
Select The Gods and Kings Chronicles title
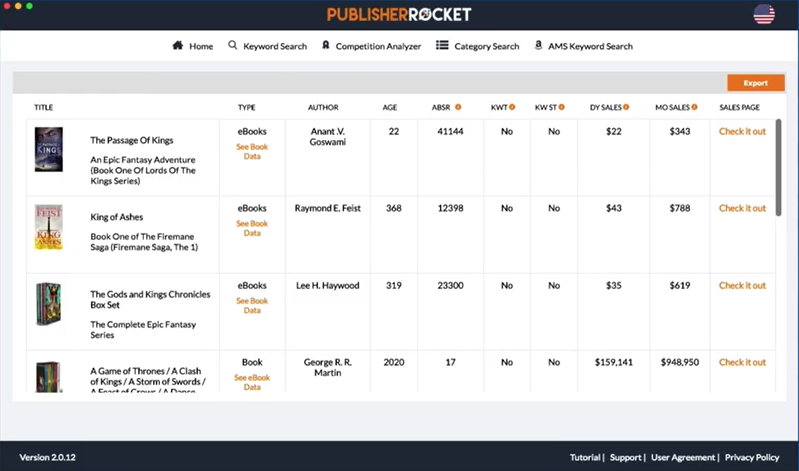[x=150, y=299]
